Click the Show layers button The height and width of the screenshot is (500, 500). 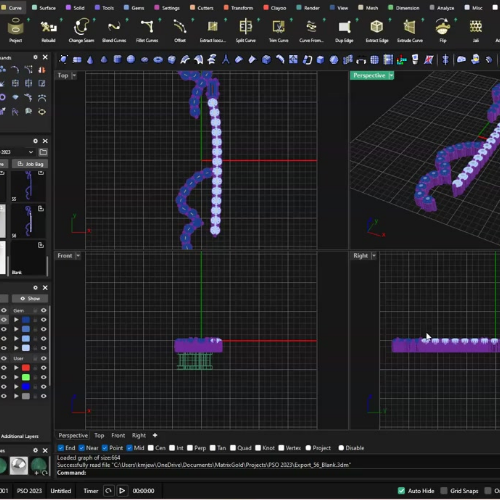click(30, 298)
